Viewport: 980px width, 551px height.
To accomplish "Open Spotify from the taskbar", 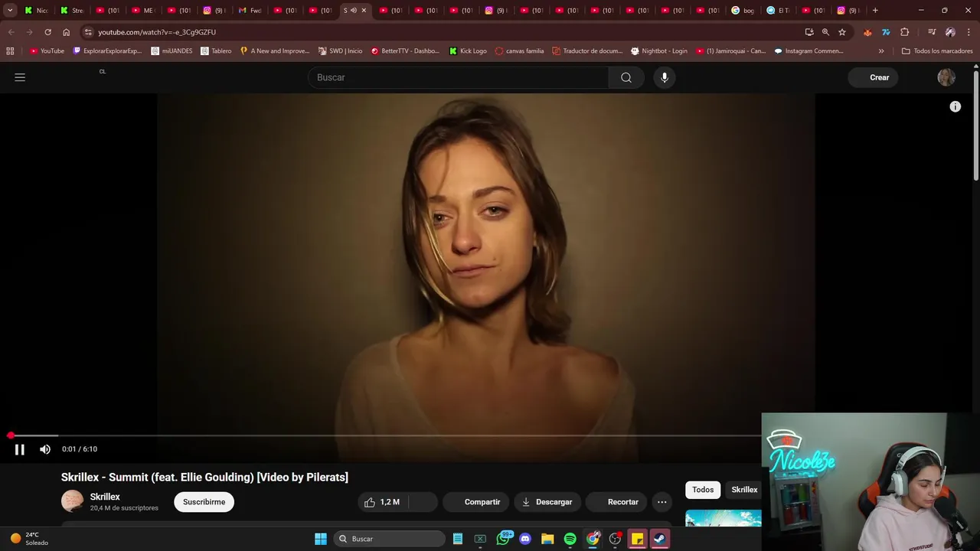I will 570,539.
